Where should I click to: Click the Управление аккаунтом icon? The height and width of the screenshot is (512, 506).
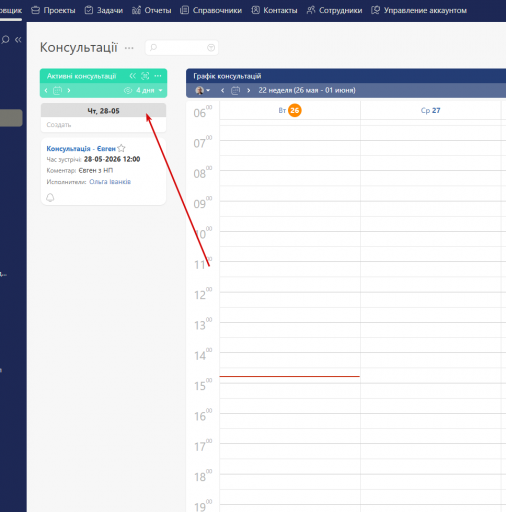point(375,10)
